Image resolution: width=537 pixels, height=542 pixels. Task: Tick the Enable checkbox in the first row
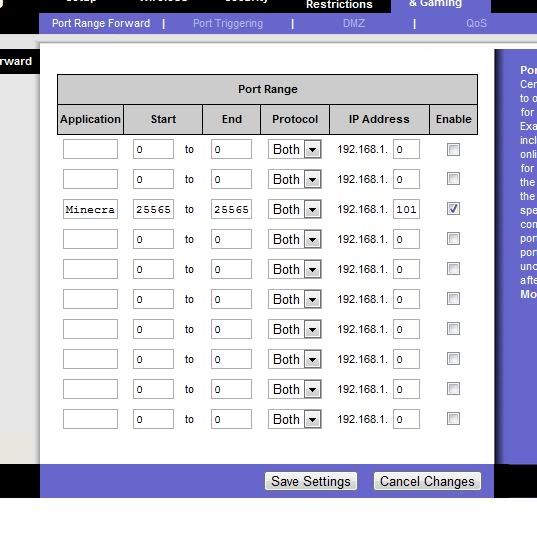(453, 149)
